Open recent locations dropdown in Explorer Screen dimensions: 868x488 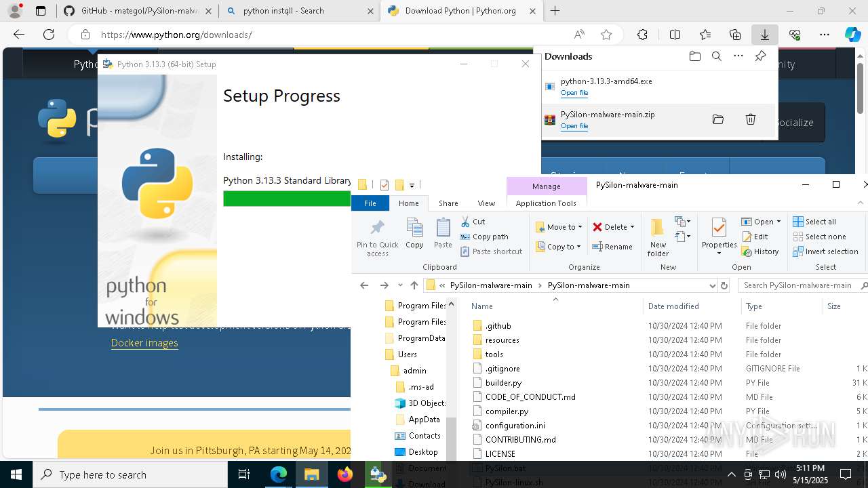400,285
